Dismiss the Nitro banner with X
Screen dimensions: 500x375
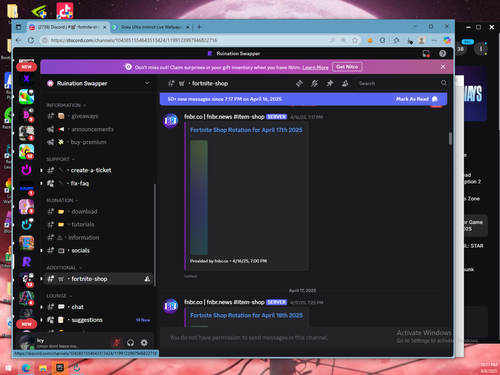(443, 67)
